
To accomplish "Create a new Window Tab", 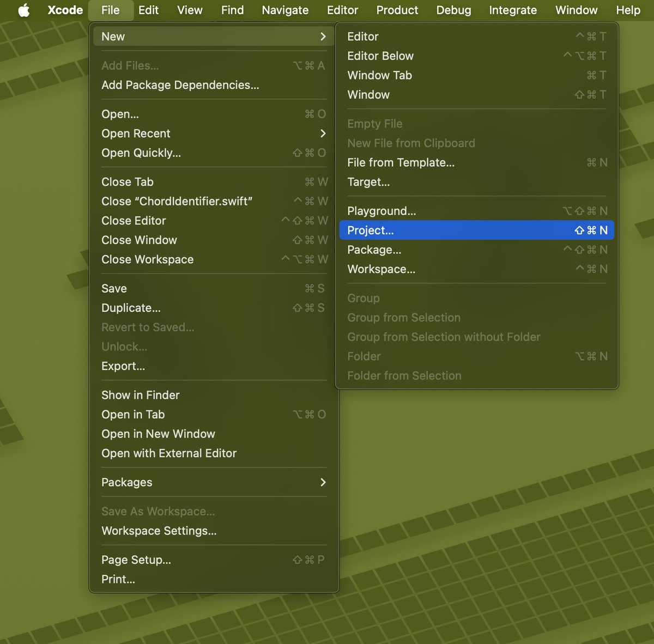I will [477, 75].
